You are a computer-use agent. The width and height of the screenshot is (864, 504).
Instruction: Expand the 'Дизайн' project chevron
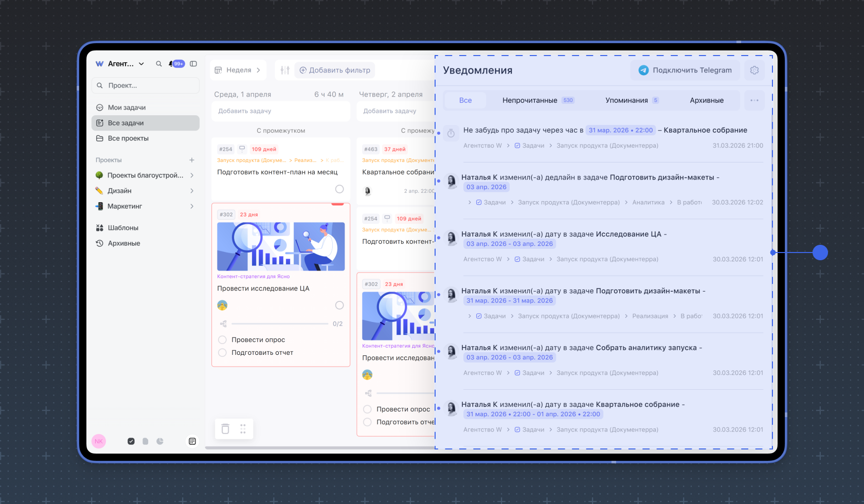click(192, 191)
